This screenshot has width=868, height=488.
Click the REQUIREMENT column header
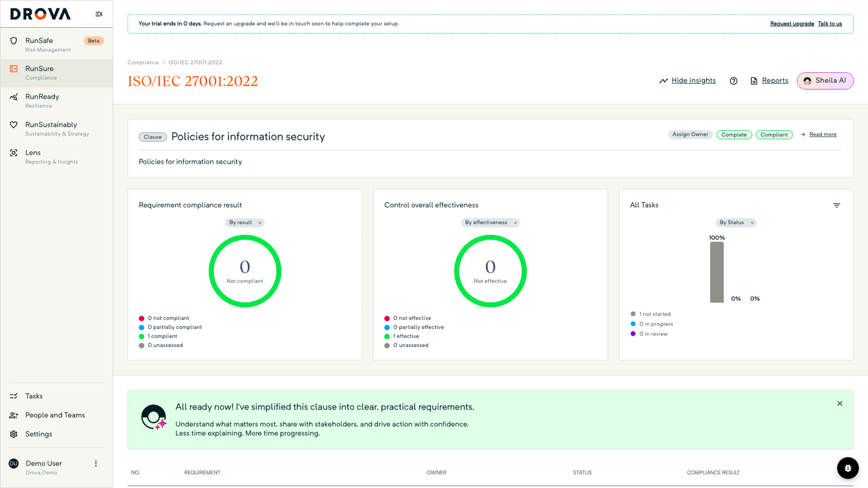pyautogui.click(x=202, y=473)
